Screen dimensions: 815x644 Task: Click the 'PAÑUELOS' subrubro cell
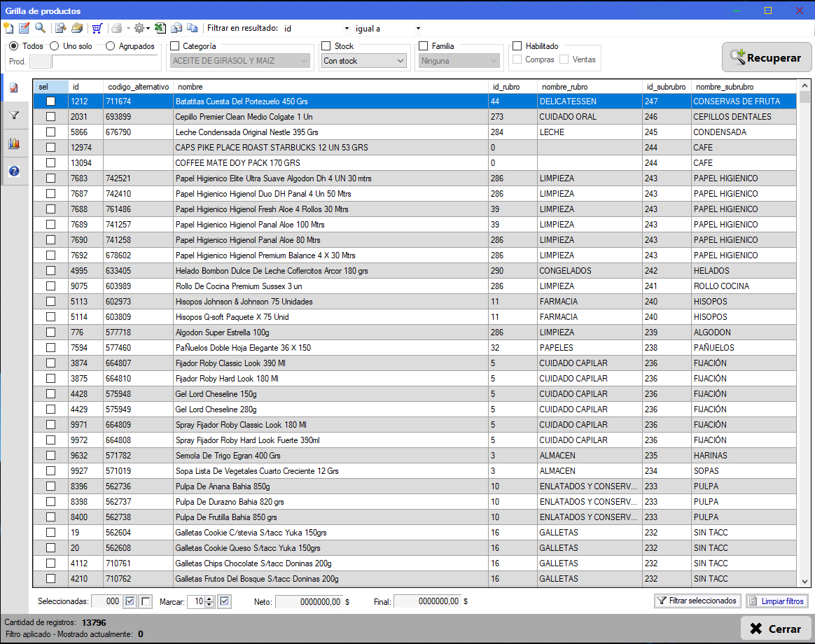[x=744, y=348]
